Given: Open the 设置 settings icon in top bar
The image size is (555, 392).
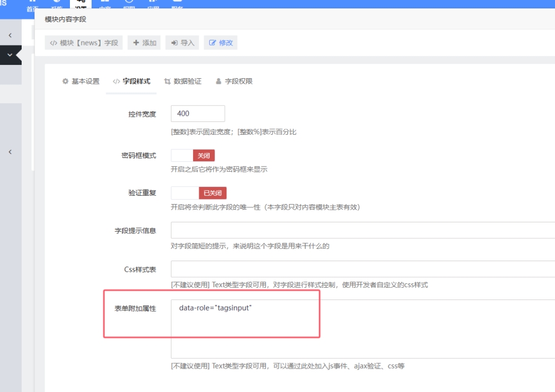Looking at the screenshot, I should (x=80, y=3).
